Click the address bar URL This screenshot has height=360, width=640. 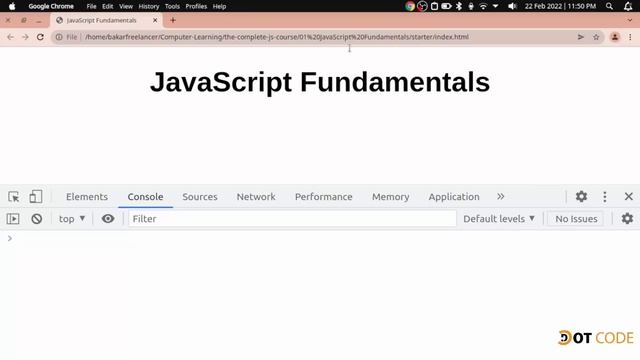click(x=277, y=37)
